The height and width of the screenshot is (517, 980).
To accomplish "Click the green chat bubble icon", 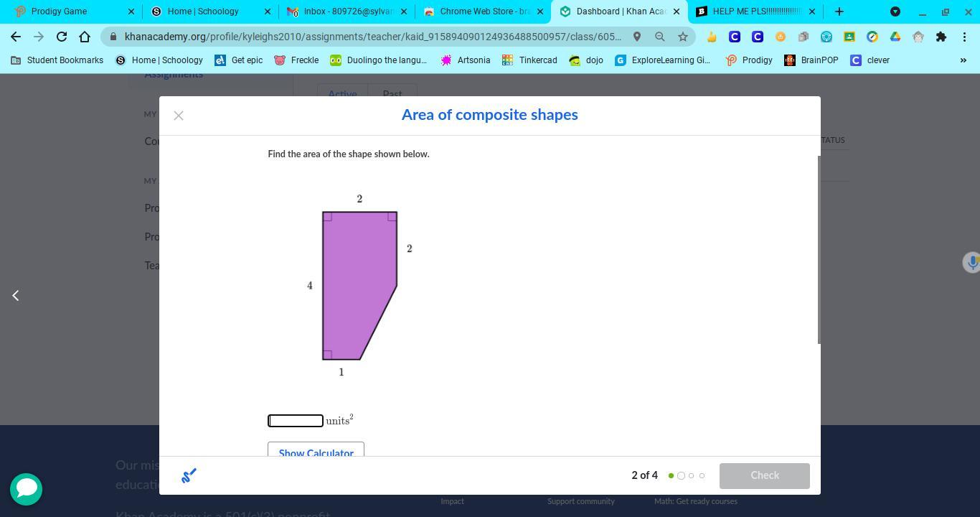I will [27, 489].
